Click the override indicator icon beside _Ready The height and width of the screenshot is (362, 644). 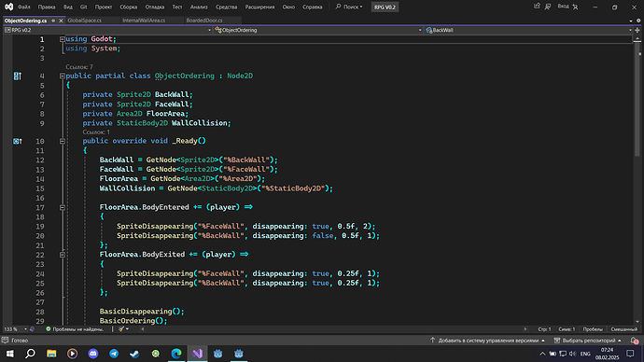point(17,141)
